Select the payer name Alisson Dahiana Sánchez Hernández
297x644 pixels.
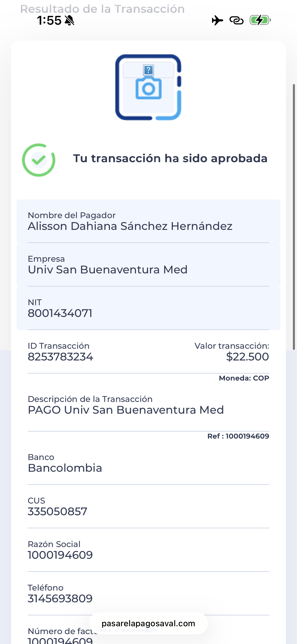point(130,226)
